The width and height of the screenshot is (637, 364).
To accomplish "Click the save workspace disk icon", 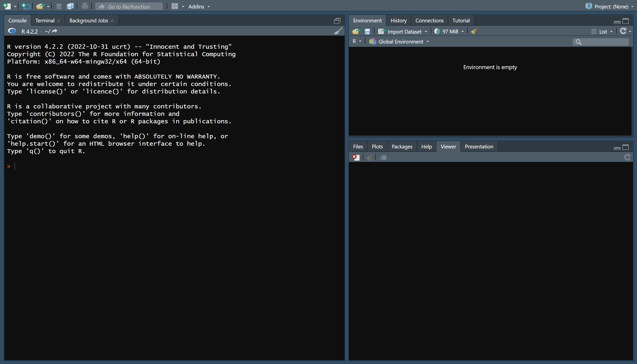I will pyautogui.click(x=367, y=32).
